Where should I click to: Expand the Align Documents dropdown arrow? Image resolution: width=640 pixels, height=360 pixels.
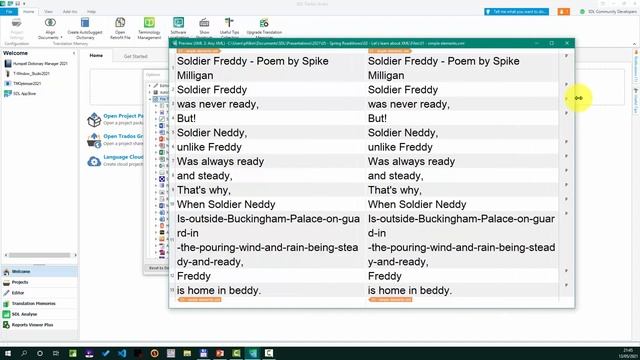click(62, 38)
